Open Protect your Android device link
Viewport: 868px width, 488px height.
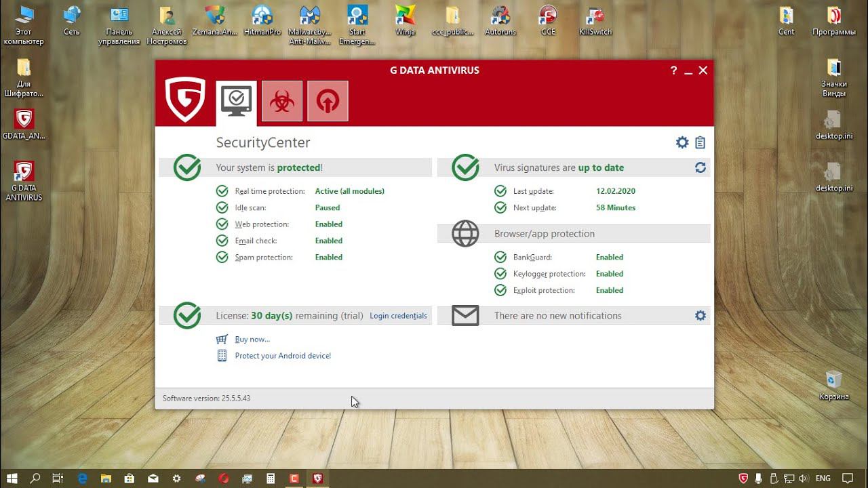283,356
